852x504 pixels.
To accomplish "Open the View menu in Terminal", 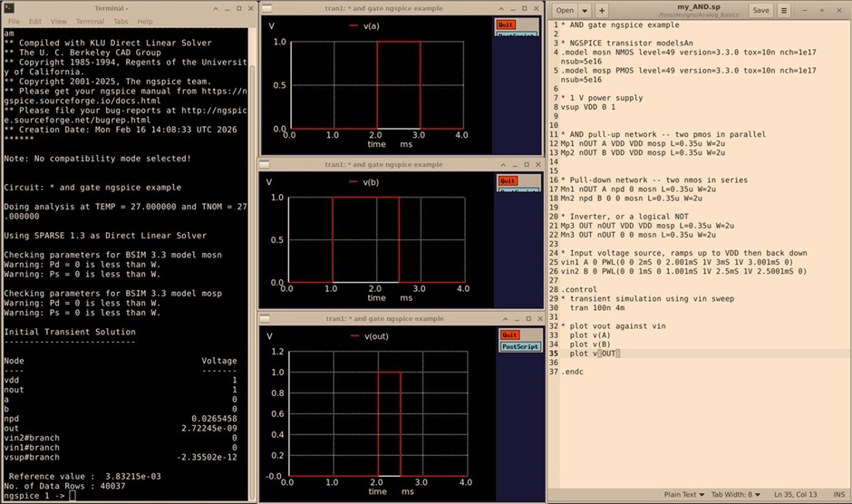I will coord(58,21).
